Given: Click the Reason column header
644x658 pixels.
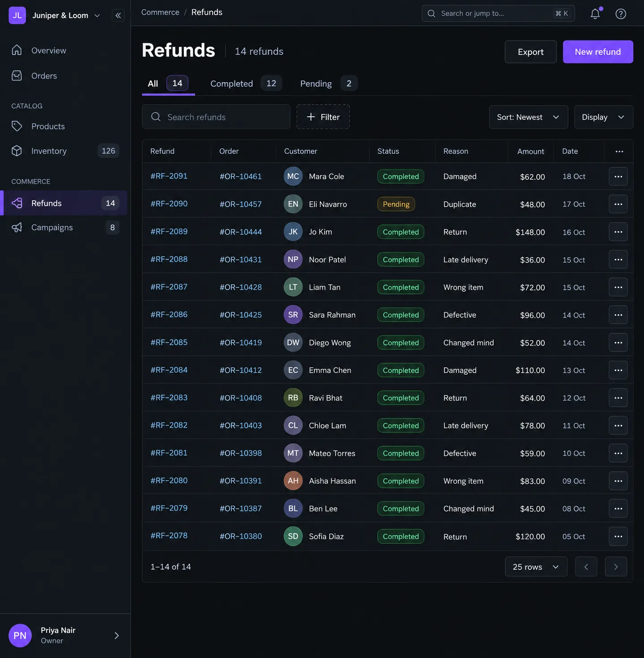Looking at the screenshot, I should (x=456, y=152).
